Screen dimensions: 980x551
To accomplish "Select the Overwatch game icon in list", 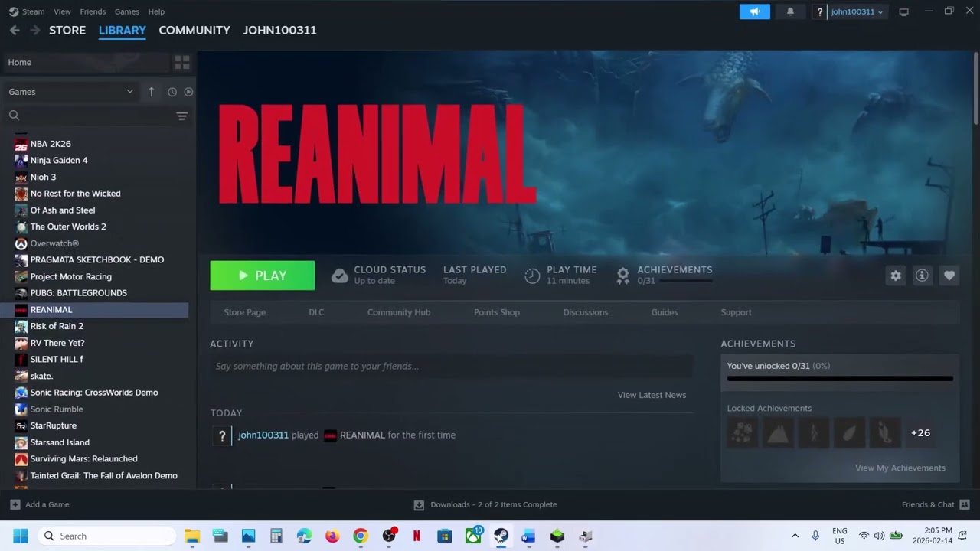I will 21,243.
